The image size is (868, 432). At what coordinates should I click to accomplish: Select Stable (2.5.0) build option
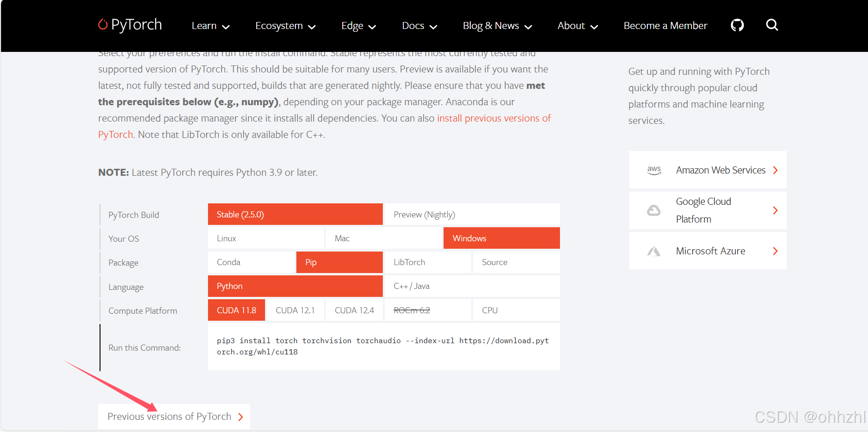pos(295,214)
